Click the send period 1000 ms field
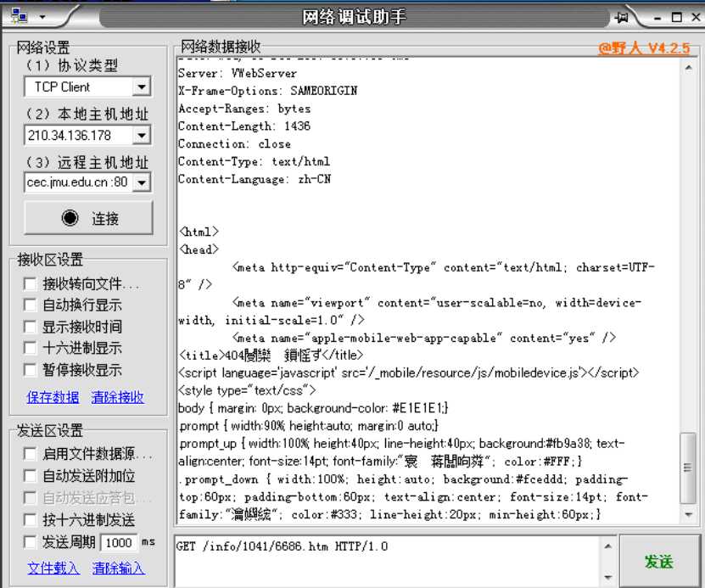Screen dimensions: 705x588 [x=119, y=542]
